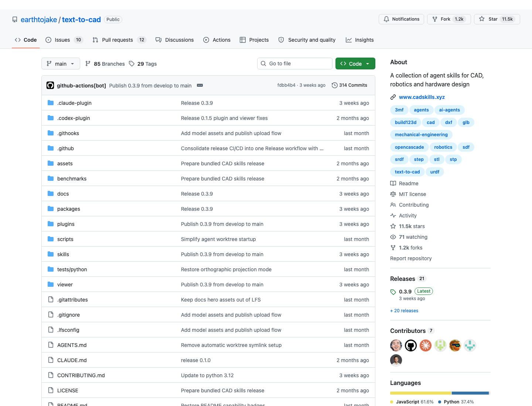The image size is (532, 406).
Task: Click the LICENSE file icon
Action: [51, 390]
